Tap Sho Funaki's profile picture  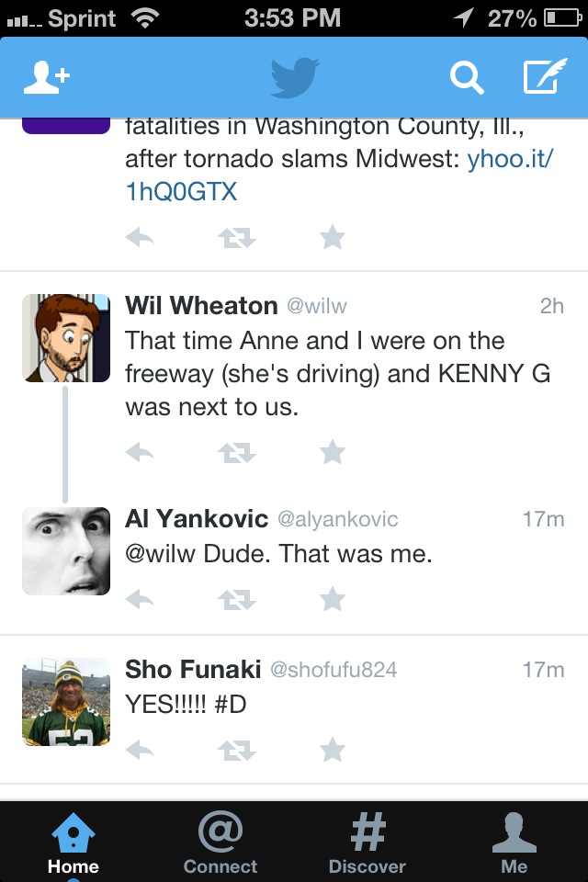click(x=66, y=701)
